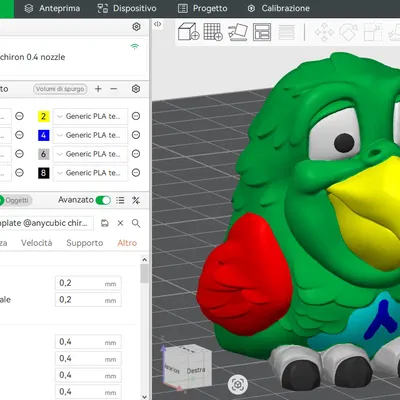Click the X icon beside preset
400x400 pixels.
(x=120, y=223)
